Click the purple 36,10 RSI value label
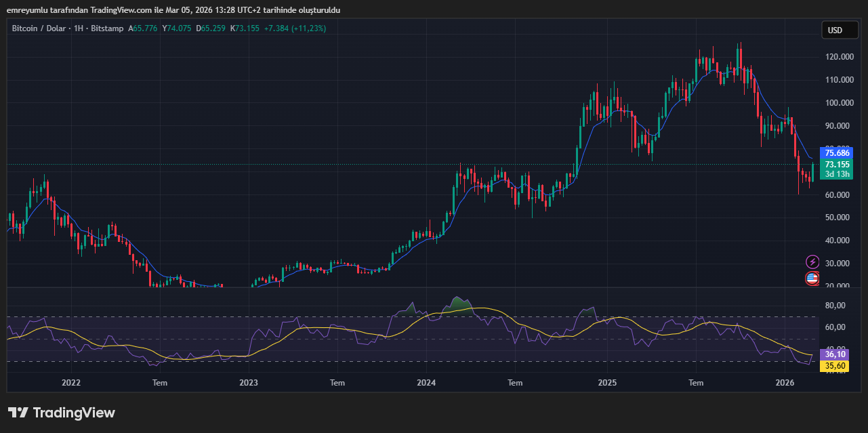The width and height of the screenshot is (868, 433). click(834, 354)
